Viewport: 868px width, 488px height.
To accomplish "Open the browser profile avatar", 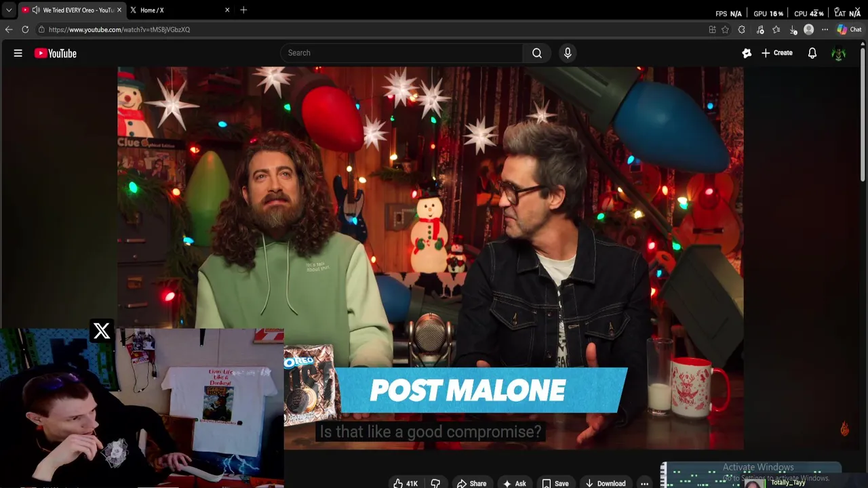I will click(x=808, y=30).
